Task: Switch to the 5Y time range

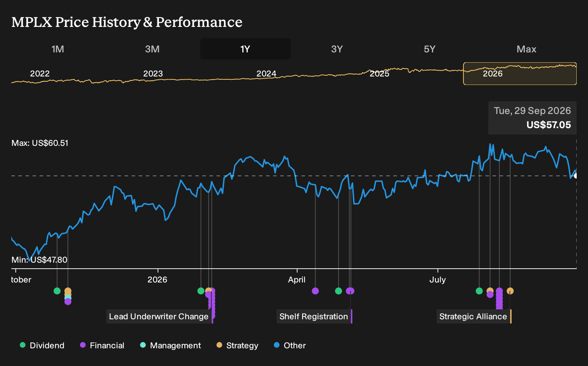Action: [430, 49]
